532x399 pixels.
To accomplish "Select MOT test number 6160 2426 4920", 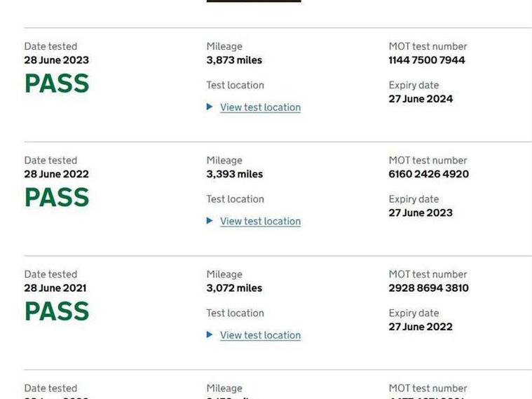I will (x=428, y=174).
